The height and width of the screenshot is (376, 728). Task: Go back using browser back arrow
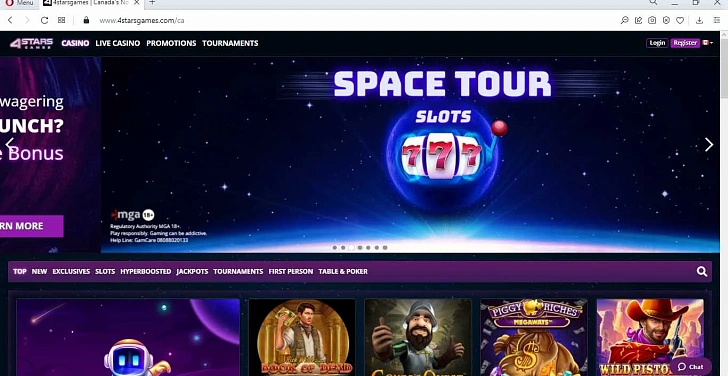(x=10, y=20)
